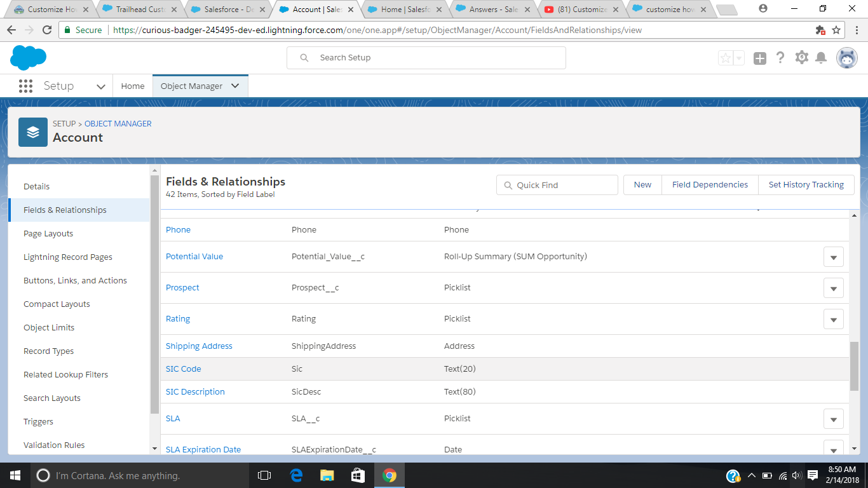Open the Windows Start button
The image size is (868, 488).
pos(15,475)
